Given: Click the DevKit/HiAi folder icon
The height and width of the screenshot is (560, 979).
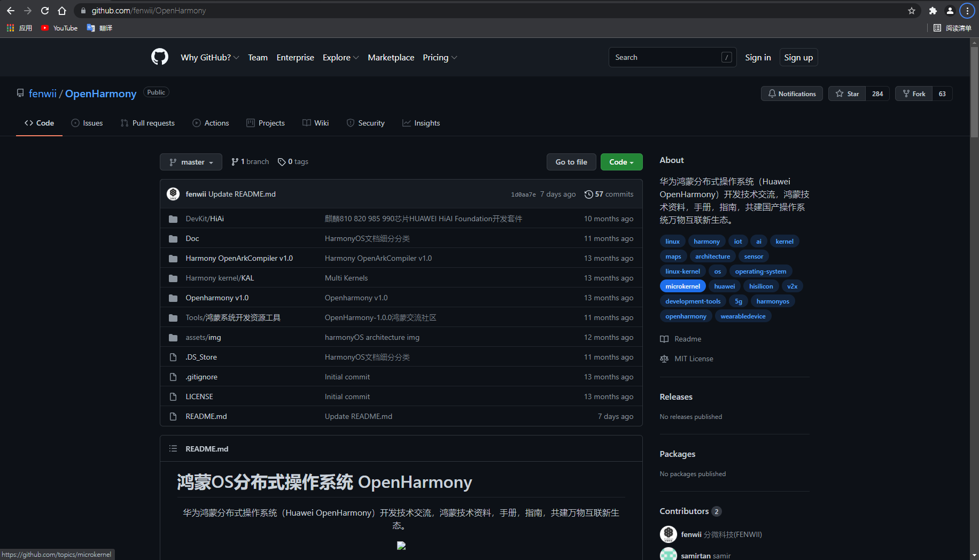Looking at the screenshot, I should (173, 219).
